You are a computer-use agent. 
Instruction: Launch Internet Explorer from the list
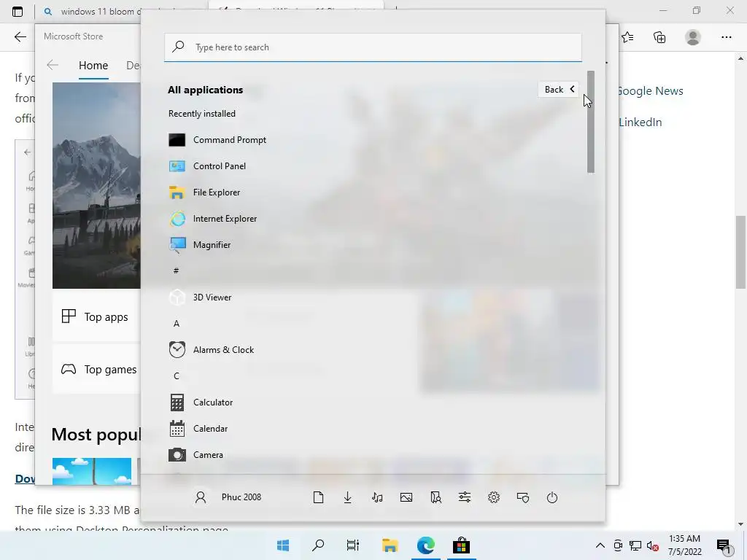(x=213, y=218)
